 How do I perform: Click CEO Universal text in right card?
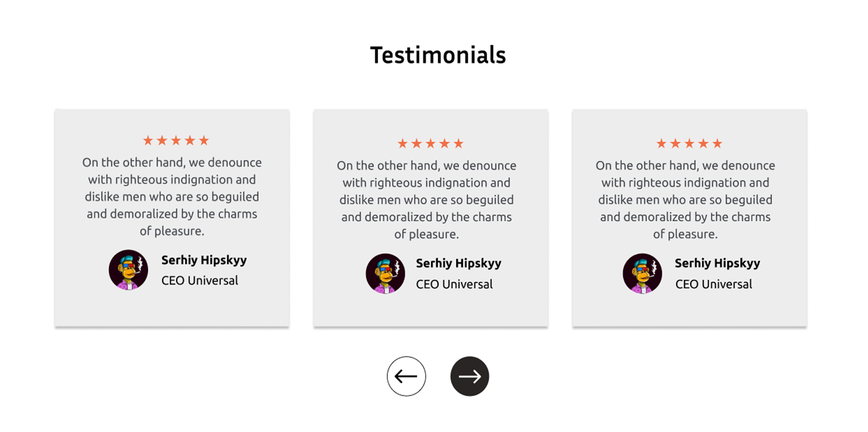tap(714, 284)
